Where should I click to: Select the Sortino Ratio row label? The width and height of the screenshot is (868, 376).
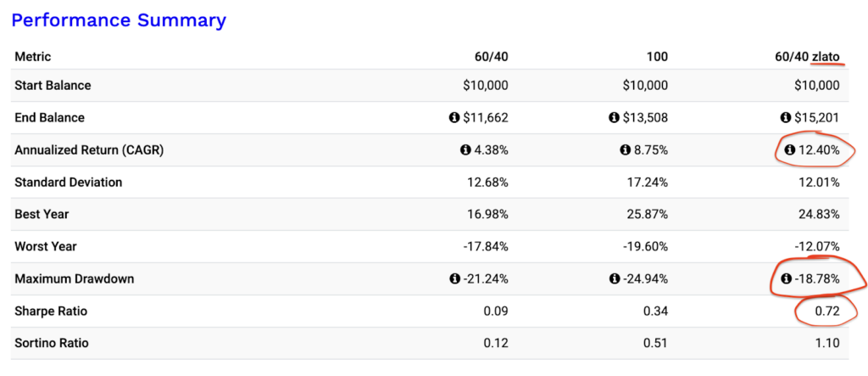tap(52, 344)
